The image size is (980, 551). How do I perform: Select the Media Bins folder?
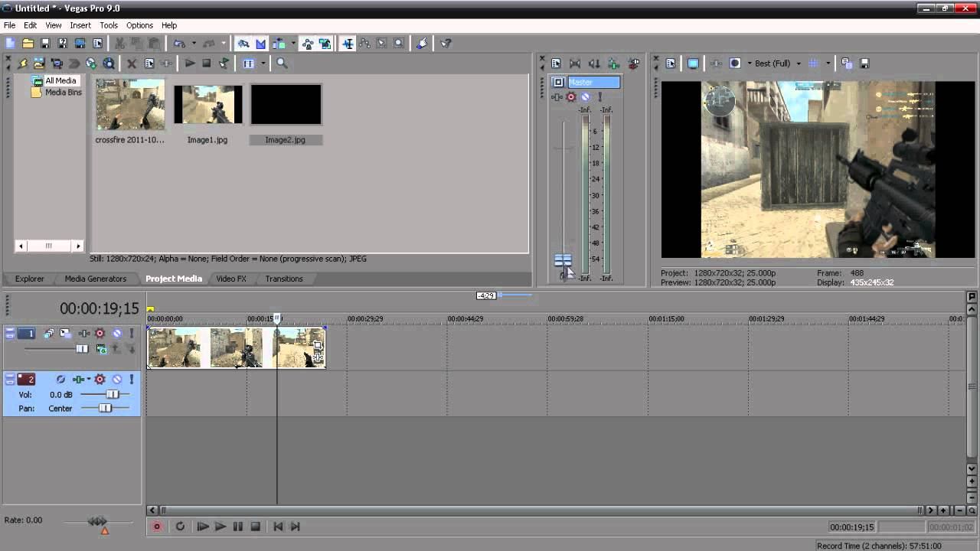click(62, 93)
